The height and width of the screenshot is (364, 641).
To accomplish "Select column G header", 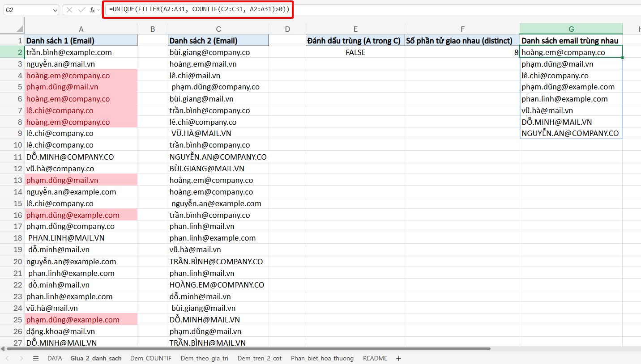I will (571, 29).
